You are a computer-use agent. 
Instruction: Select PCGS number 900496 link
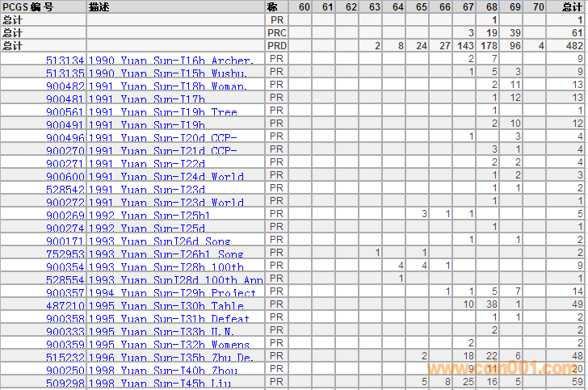tap(65, 137)
